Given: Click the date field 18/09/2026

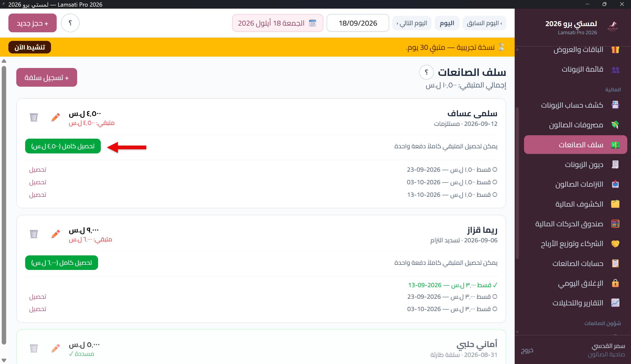Looking at the screenshot, I should click(358, 23).
